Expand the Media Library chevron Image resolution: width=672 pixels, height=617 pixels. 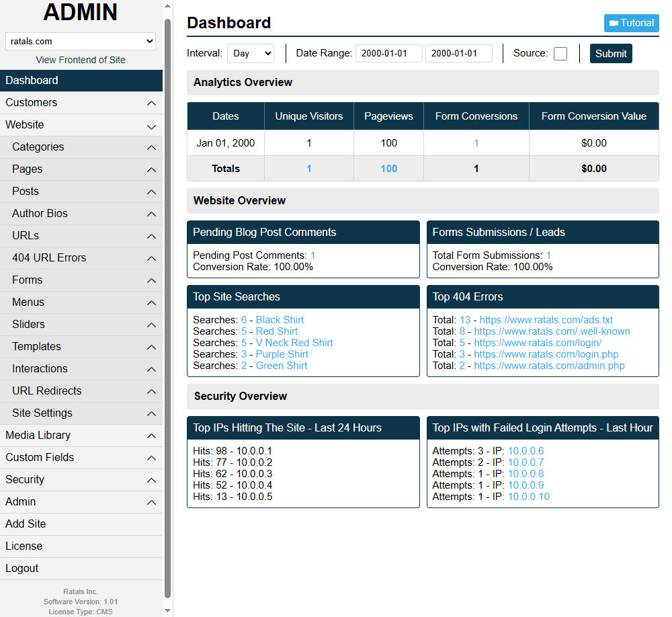pyautogui.click(x=151, y=436)
